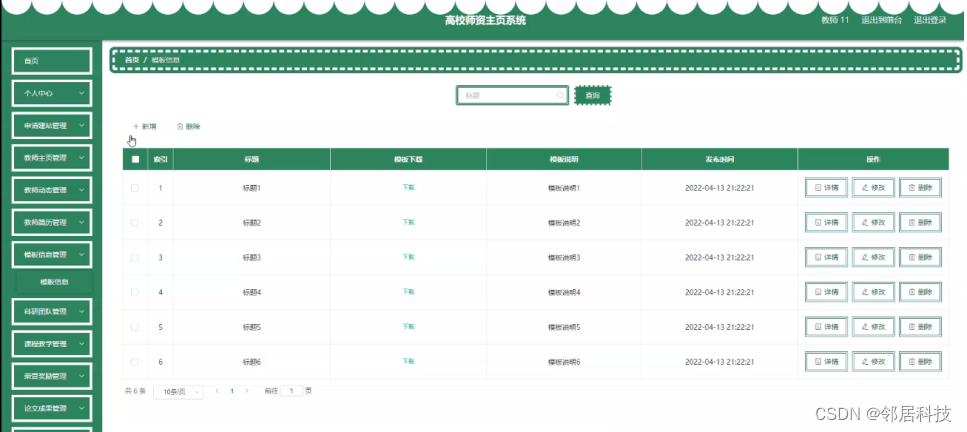Click 修改 for row 标题4
Image resolution: width=967 pixels, height=432 pixels.
pyautogui.click(x=873, y=292)
